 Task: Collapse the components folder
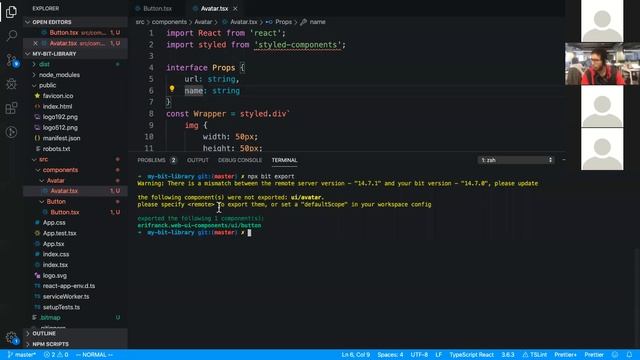tap(60, 170)
